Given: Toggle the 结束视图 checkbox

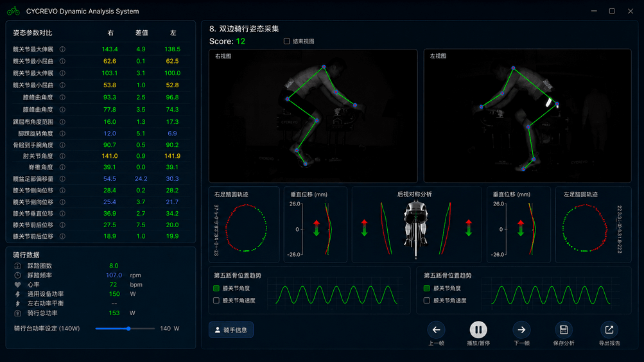Looking at the screenshot, I should (x=286, y=41).
